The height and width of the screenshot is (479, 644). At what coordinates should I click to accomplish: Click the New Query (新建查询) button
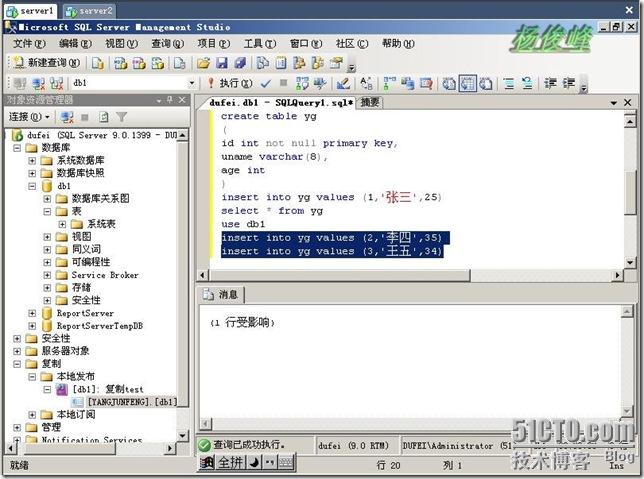coord(46,63)
